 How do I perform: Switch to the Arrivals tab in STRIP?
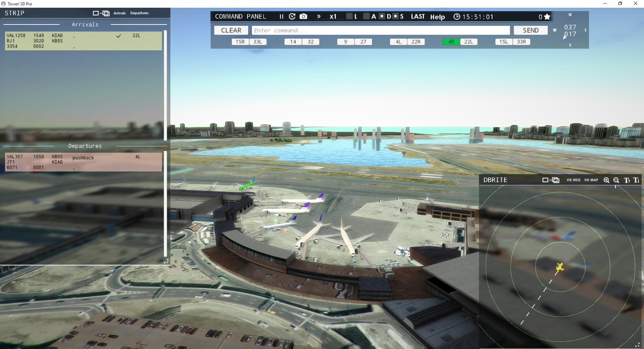119,13
